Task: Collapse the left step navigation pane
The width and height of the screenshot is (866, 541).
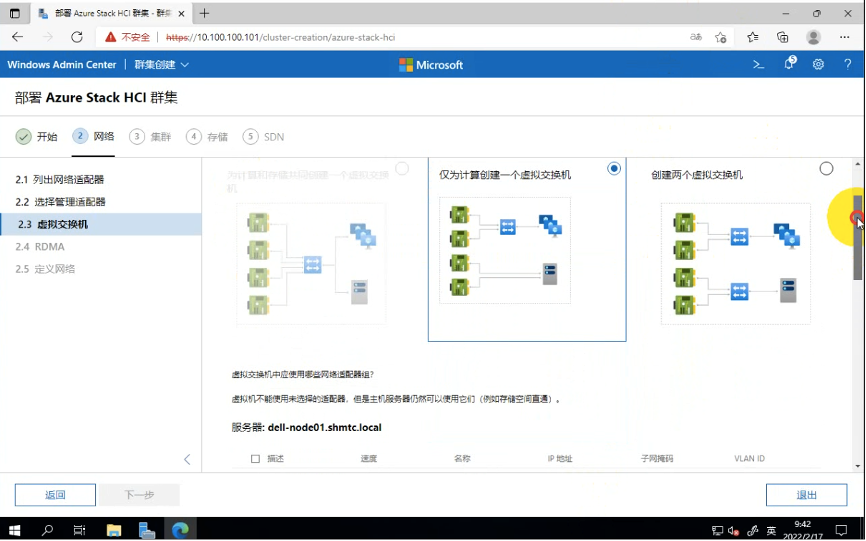Action: [187, 459]
